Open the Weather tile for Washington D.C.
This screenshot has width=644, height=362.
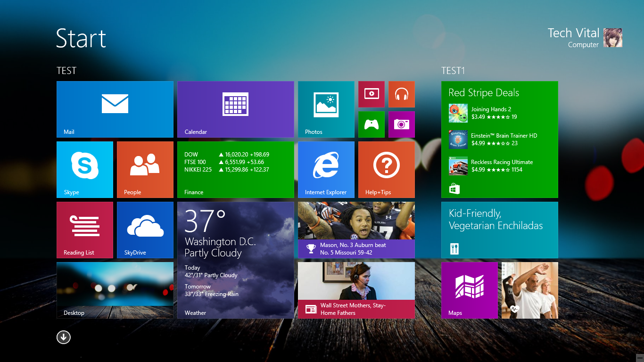pos(235,259)
